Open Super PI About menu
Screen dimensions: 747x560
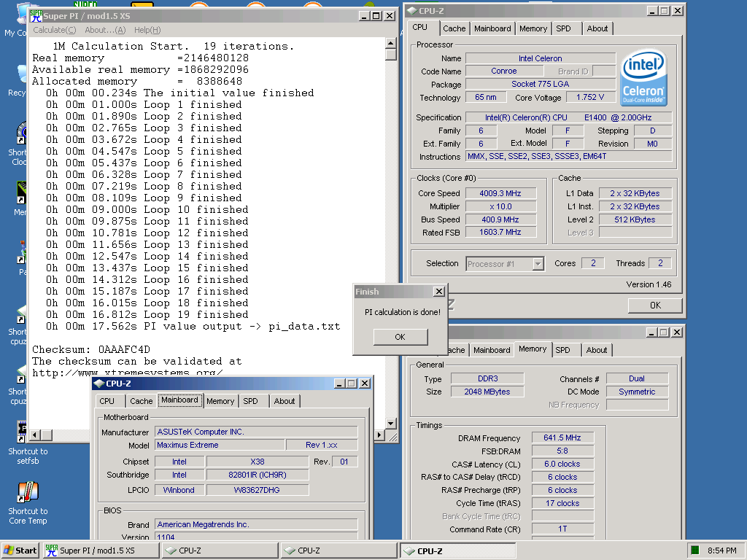click(105, 30)
